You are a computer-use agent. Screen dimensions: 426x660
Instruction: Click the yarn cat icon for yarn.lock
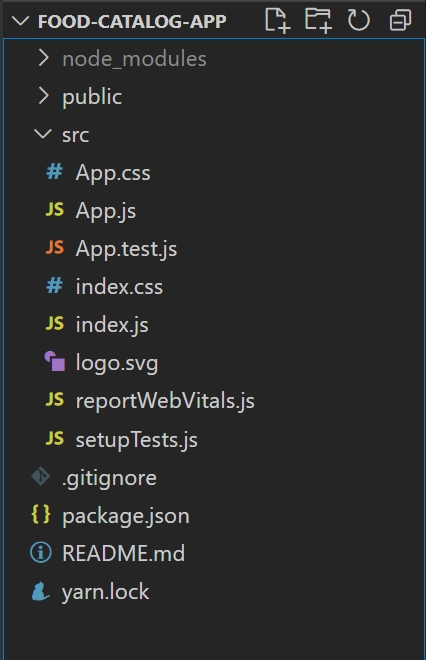click(x=40, y=591)
